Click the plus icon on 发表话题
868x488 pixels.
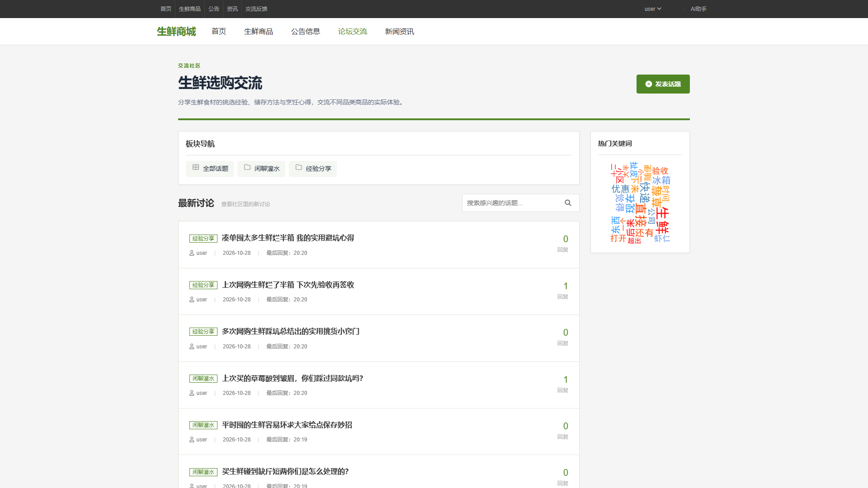point(649,84)
